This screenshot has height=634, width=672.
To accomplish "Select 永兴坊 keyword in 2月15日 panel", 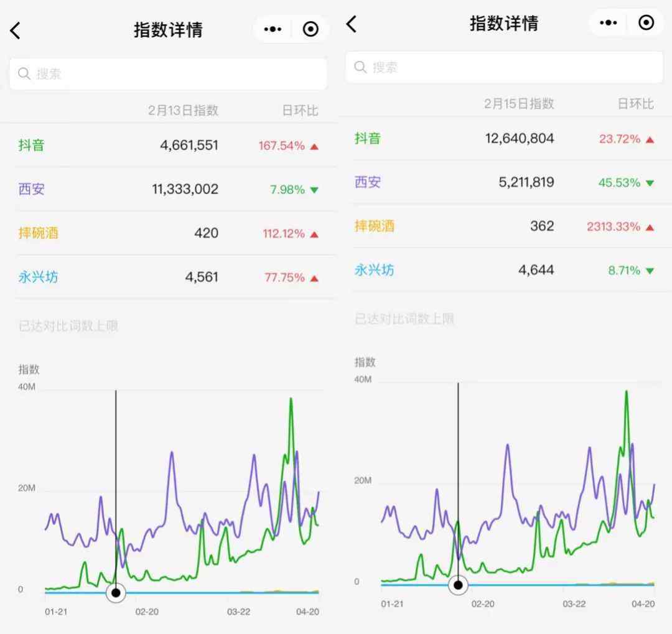I will (x=374, y=270).
